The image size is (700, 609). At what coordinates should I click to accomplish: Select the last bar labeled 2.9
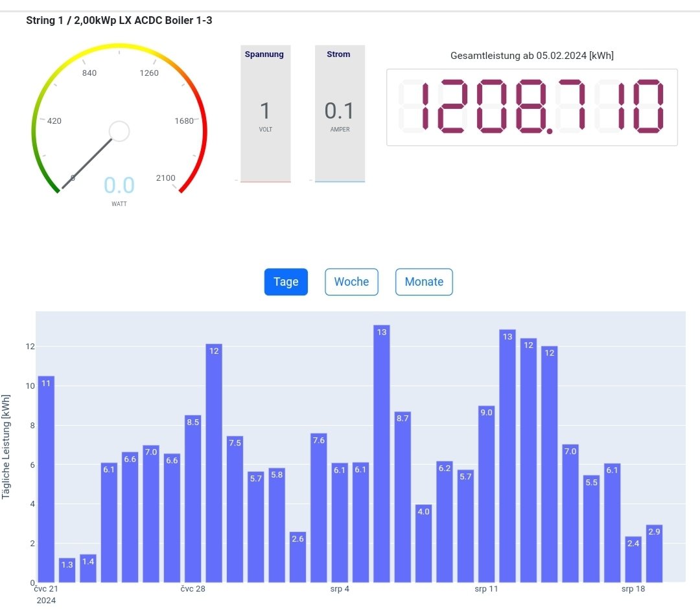pos(654,554)
